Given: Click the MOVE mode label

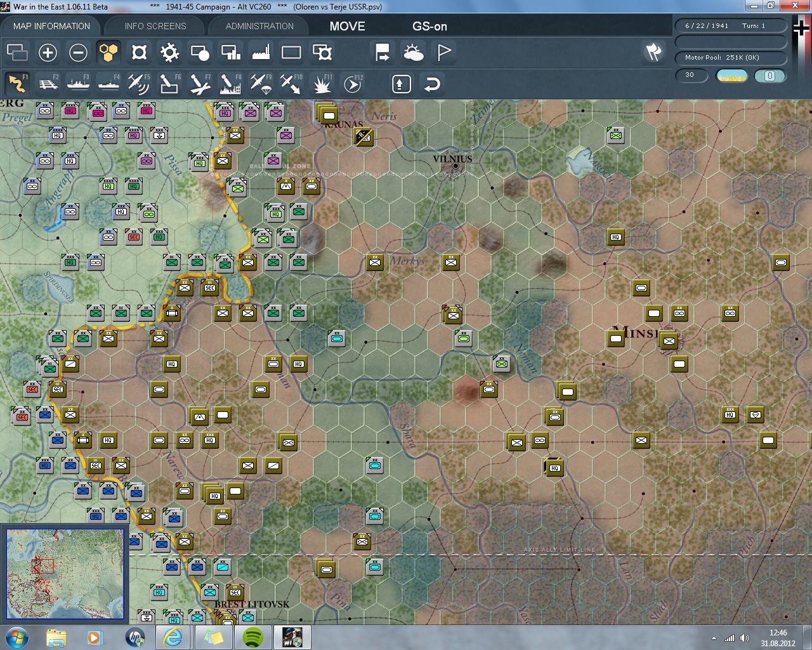Looking at the screenshot, I should click(x=347, y=26).
